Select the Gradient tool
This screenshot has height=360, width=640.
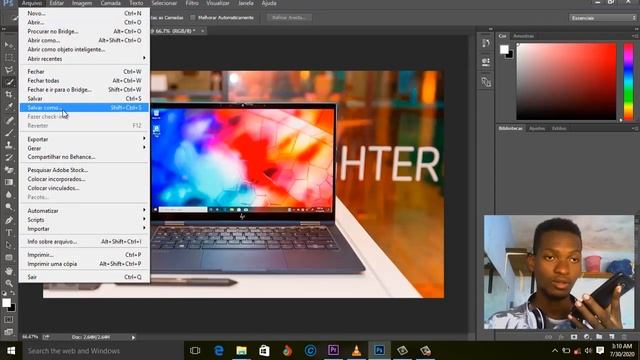click(9, 182)
